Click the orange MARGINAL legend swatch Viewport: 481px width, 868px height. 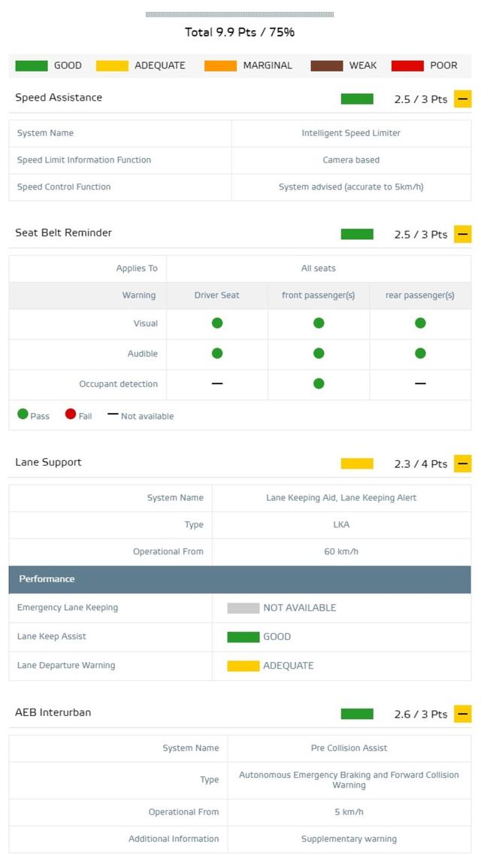pyautogui.click(x=221, y=66)
